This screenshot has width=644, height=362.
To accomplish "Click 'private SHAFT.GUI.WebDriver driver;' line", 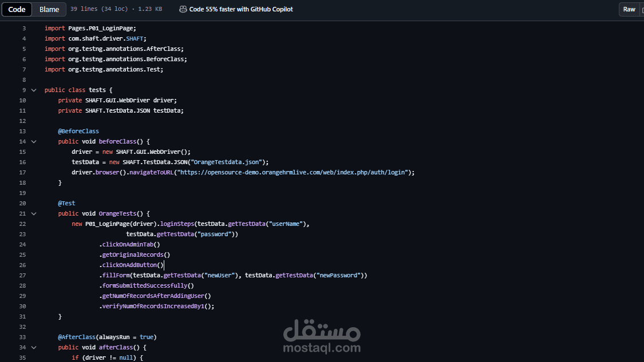I will click(x=117, y=100).
